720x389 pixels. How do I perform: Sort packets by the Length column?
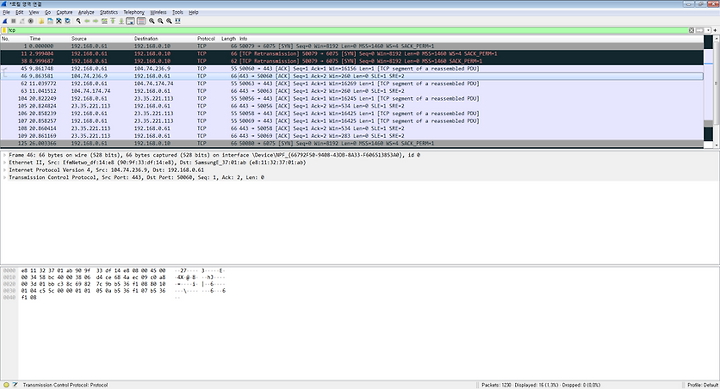point(228,39)
